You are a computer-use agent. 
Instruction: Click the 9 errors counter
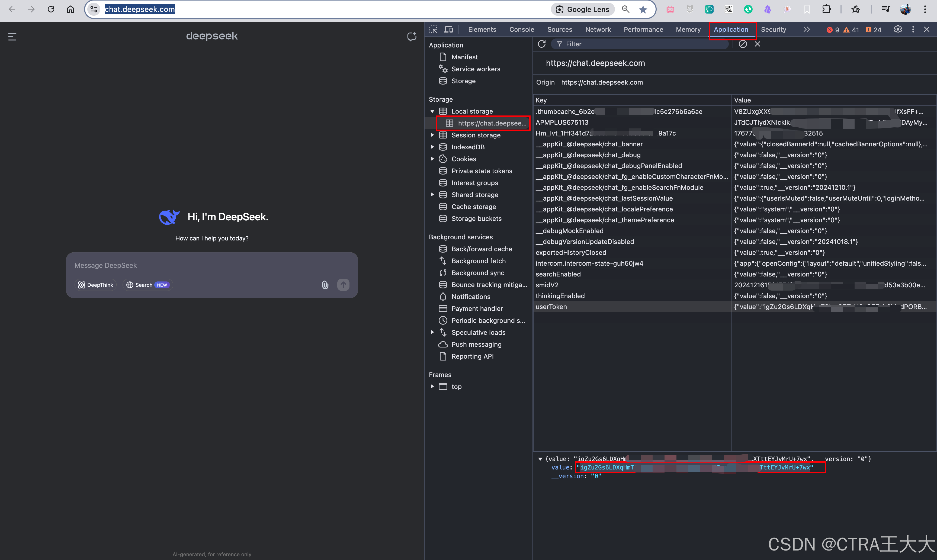(832, 30)
